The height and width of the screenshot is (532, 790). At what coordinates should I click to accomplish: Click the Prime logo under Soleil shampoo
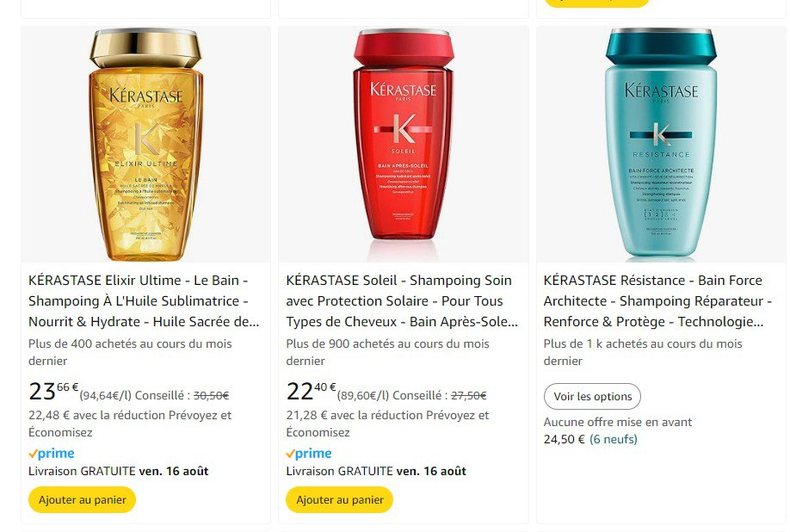click(x=309, y=454)
